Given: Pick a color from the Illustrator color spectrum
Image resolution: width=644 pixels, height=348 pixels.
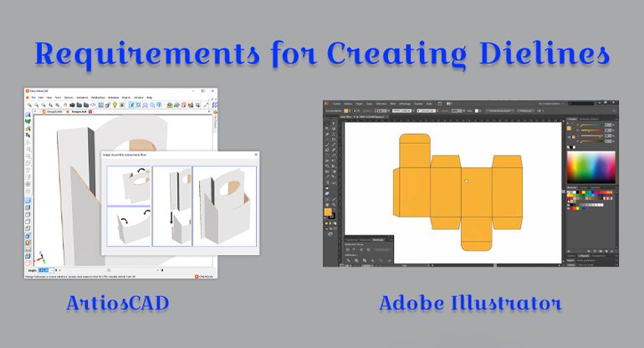Looking at the screenshot, I should click(591, 167).
